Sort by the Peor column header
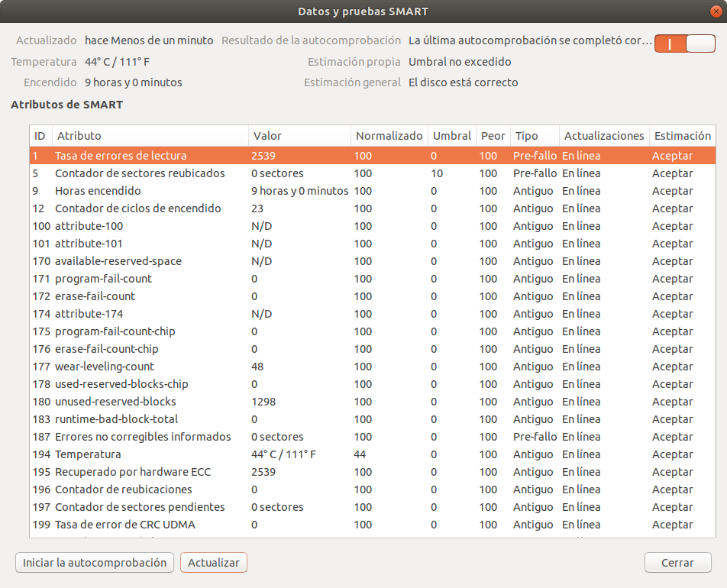 pos(493,136)
